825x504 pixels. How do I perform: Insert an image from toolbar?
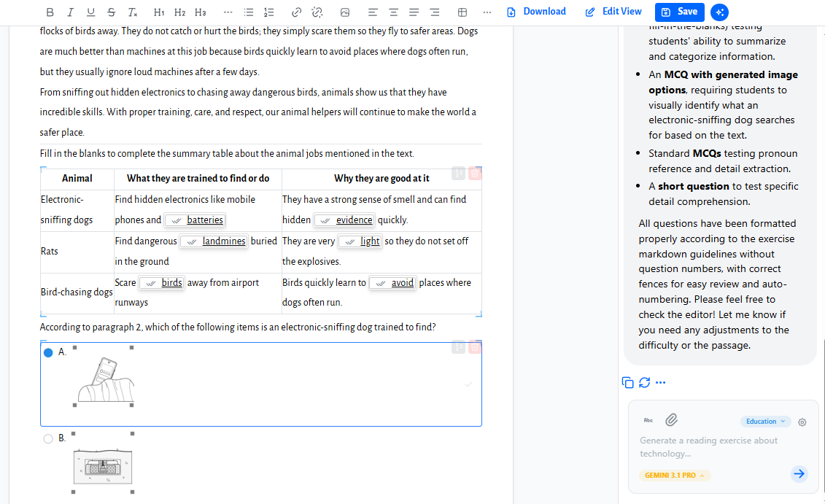click(x=345, y=12)
